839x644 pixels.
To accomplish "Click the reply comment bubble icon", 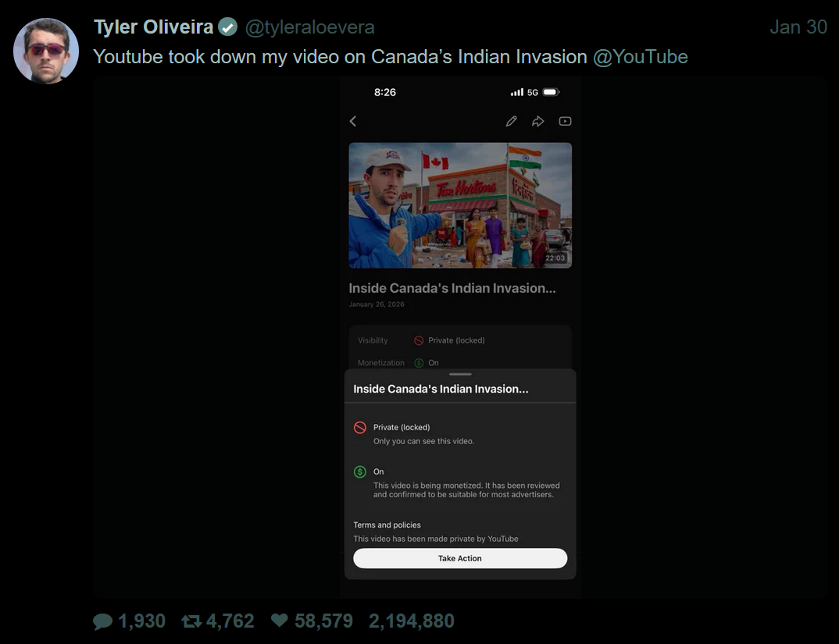I will point(102,621).
